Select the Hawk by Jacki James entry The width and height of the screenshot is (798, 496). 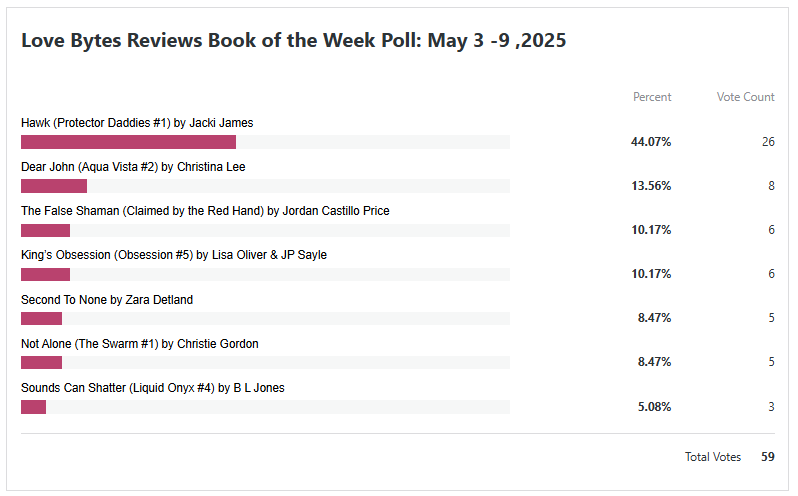137,123
